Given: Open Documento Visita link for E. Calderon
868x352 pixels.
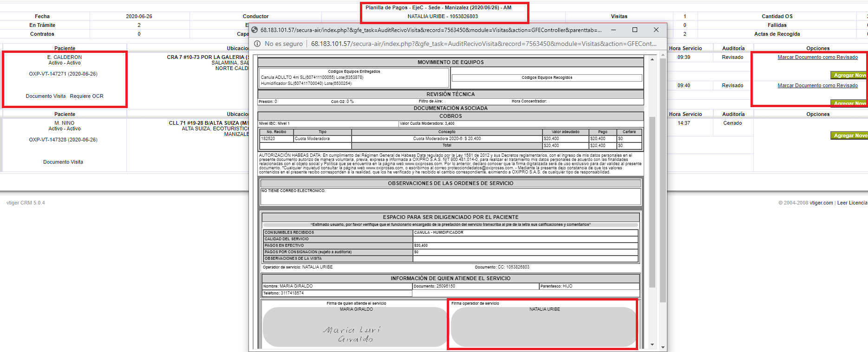Looking at the screenshot, I should pyautogui.click(x=46, y=96).
